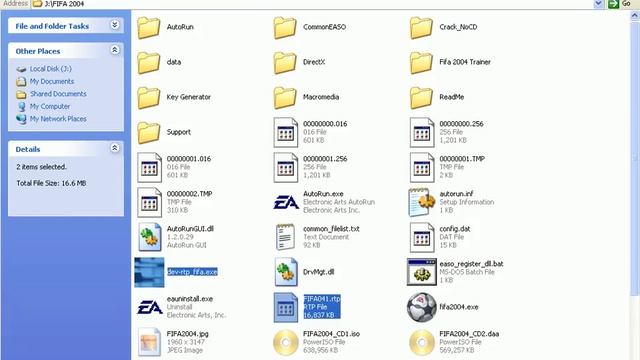Click the Crack_NoCD folder name
The image size is (640, 360).
[458, 27]
